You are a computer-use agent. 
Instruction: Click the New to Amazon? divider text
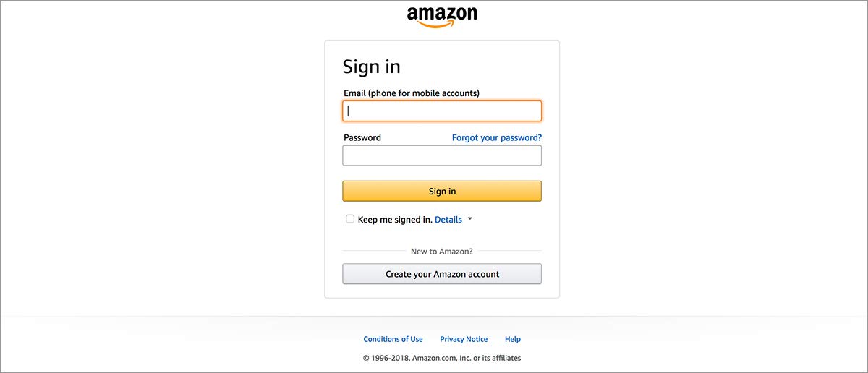(x=442, y=252)
